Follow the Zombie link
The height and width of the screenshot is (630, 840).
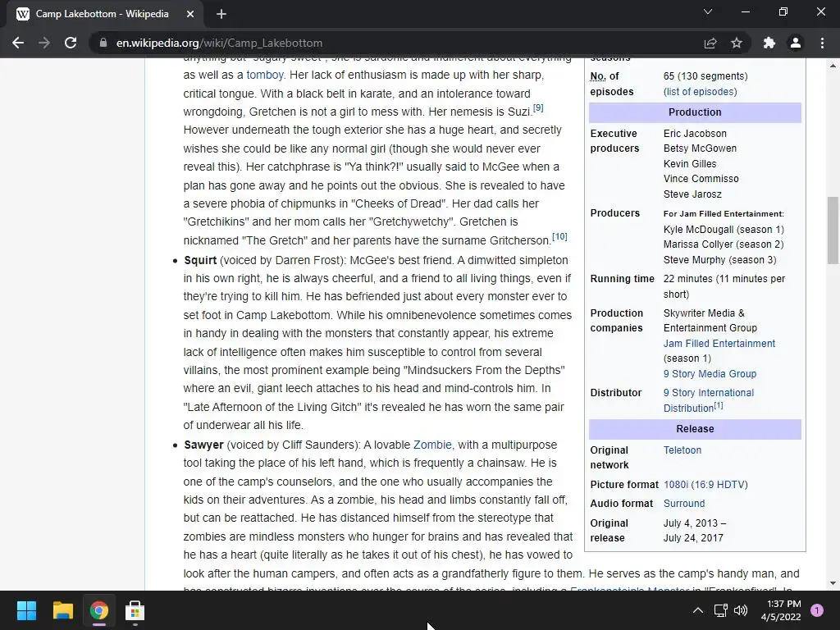(x=432, y=445)
